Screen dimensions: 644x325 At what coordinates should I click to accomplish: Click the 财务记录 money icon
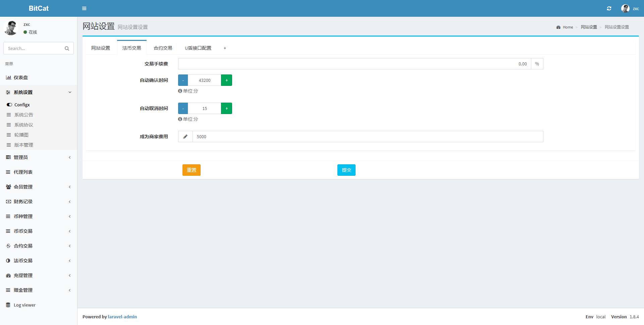8,202
